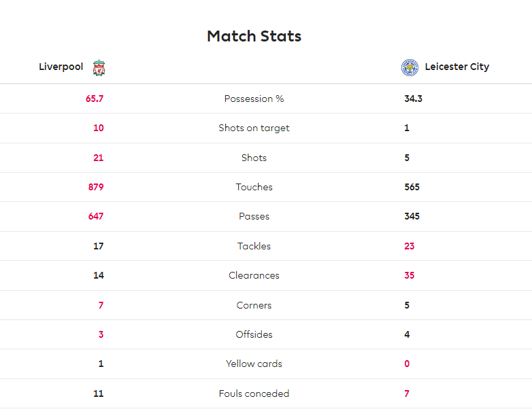532x420 pixels.
Task: Click the Corners stat label
Action: coord(254,305)
